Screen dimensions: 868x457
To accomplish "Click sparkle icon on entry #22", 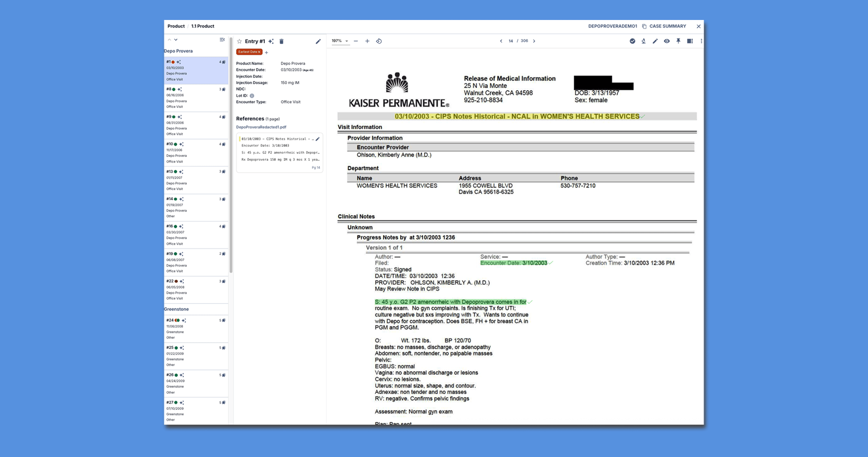I will (181, 281).
